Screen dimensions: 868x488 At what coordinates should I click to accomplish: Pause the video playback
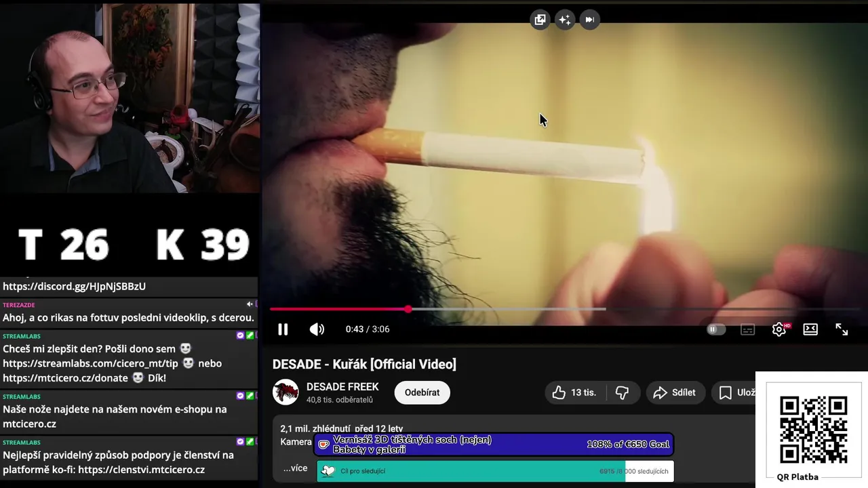(x=283, y=329)
